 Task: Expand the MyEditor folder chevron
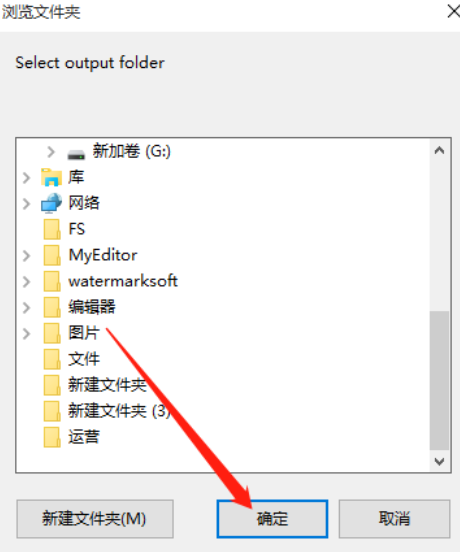click(26, 256)
